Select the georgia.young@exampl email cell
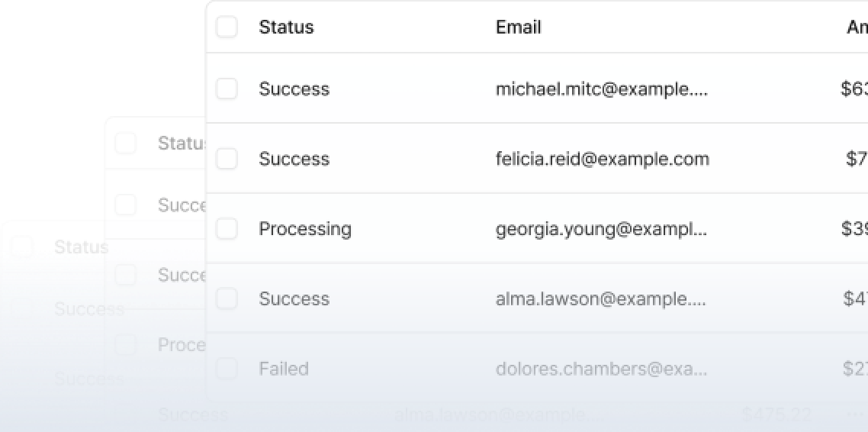The image size is (868, 432). pos(601,229)
